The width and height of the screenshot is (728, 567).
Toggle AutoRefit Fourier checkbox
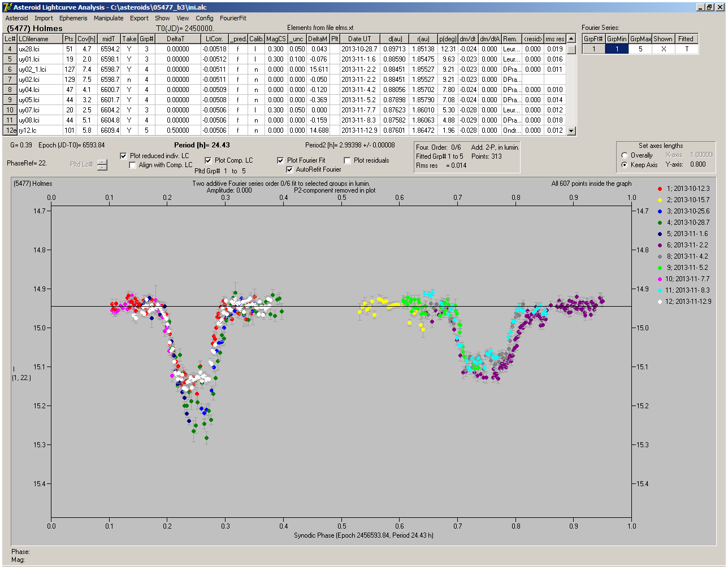coord(290,169)
